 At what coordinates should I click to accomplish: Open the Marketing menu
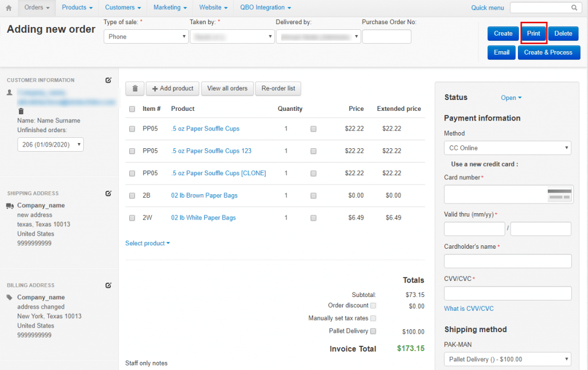click(170, 7)
